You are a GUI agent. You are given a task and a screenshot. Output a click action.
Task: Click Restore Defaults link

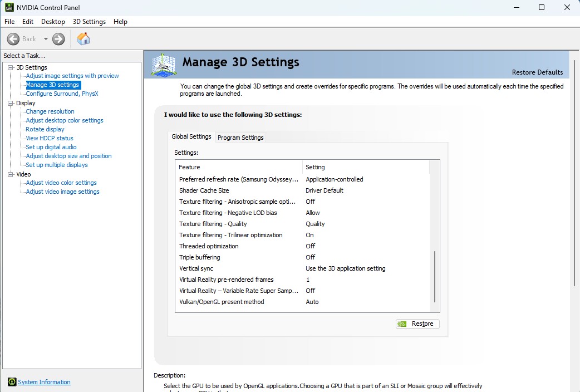pos(537,72)
